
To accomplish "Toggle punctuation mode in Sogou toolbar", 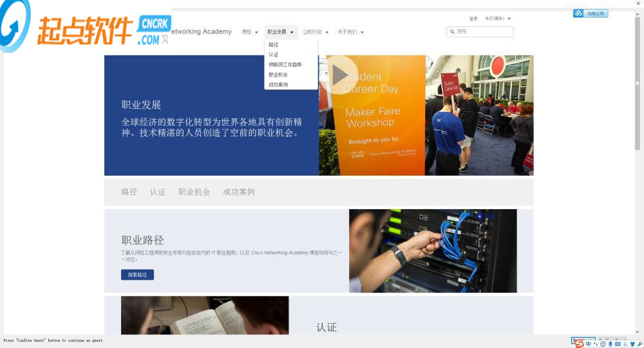I will point(596,344).
